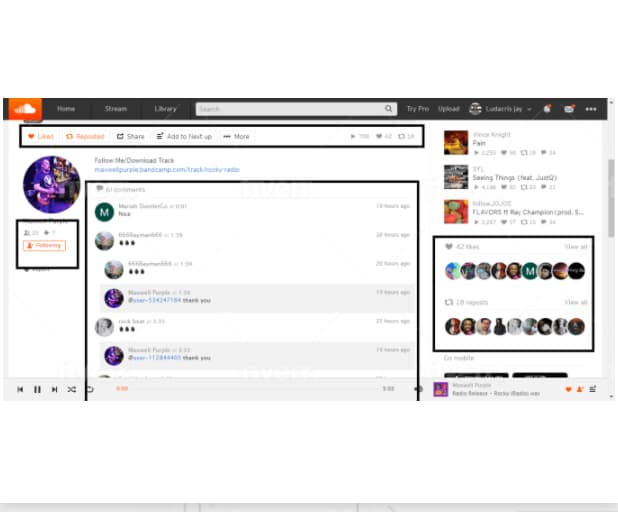
Task: Switch to the Stream tab
Action: tap(115, 109)
